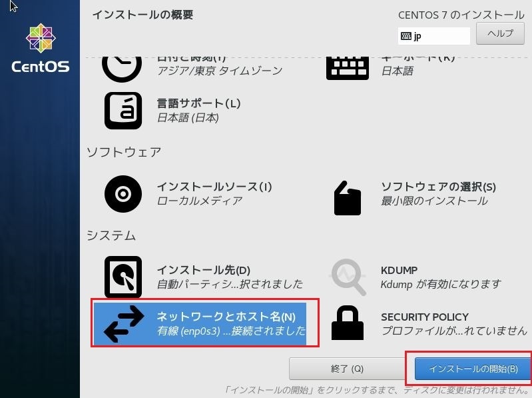
Task: Click the CentOS logo in the sidebar
Action: point(41,48)
